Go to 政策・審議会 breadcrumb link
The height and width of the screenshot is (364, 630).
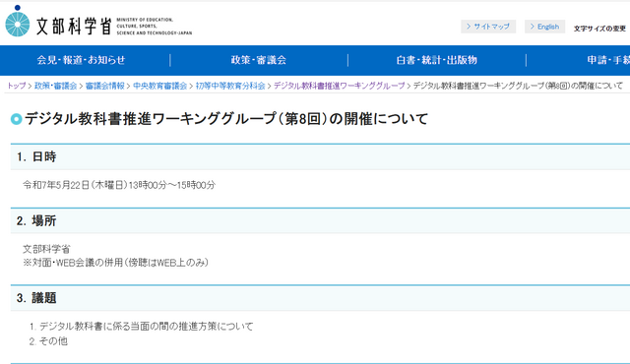pos(55,86)
